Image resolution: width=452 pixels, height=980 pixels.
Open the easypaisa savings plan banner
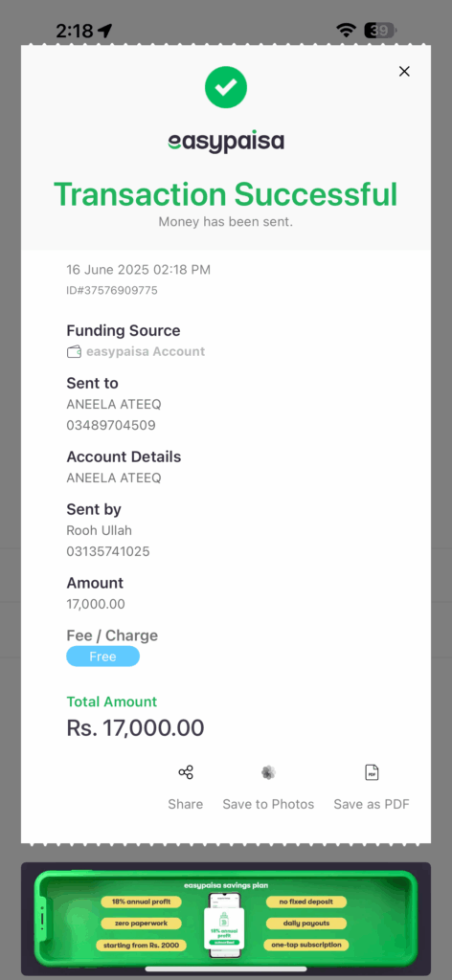click(x=226, y=919)
